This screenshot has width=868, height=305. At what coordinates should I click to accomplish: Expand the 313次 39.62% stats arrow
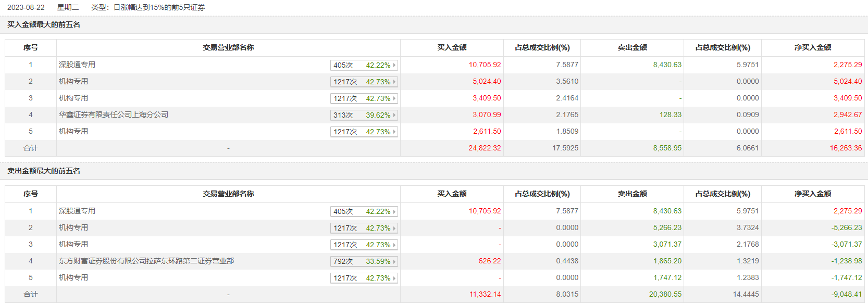(394, 115)
